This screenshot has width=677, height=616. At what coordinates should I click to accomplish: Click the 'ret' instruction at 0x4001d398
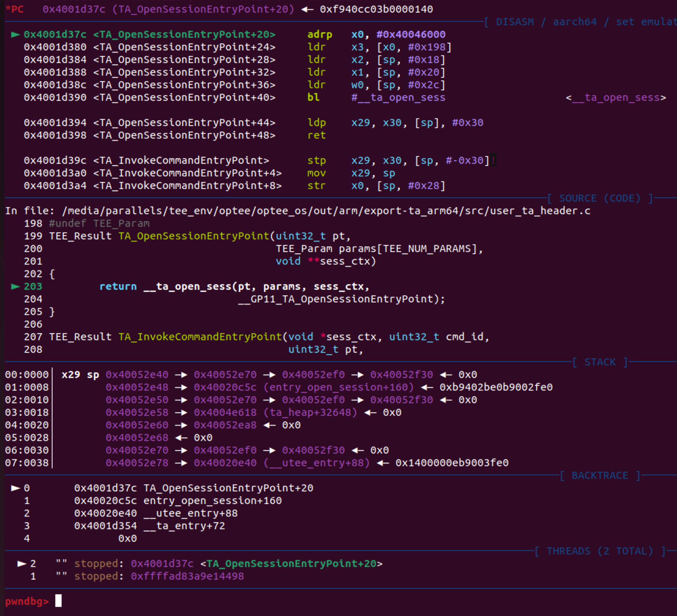tap(316, 135)
